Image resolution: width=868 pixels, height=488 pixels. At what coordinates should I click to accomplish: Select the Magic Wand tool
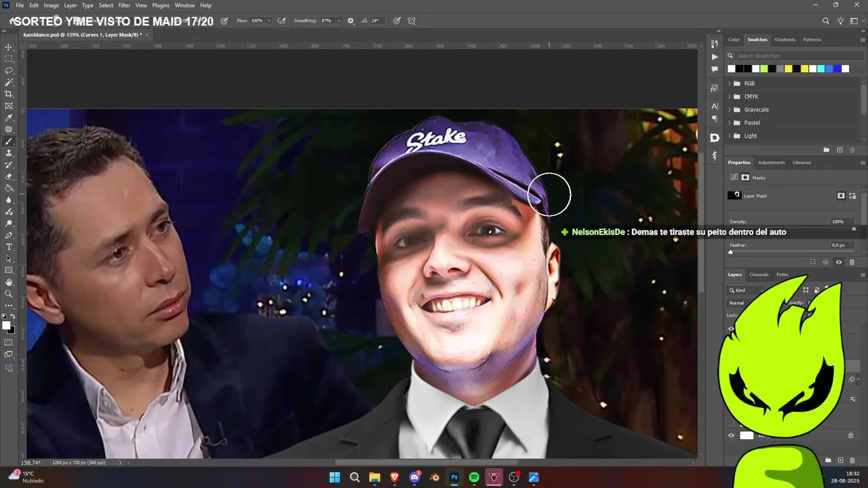tap(9, 83)
